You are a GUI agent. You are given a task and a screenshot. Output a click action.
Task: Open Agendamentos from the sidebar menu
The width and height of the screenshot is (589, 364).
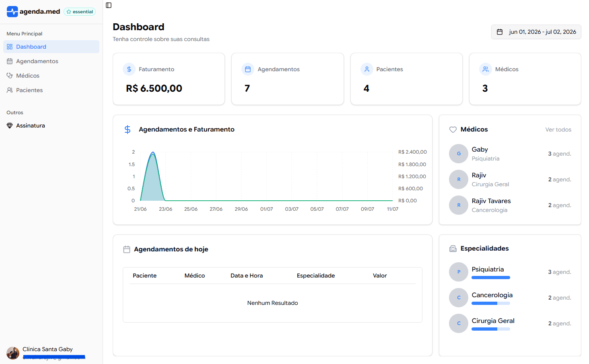tap(51, 61)
